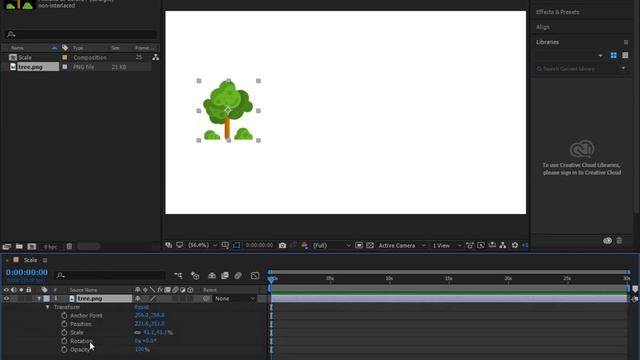Image resolution: width=640 pixels, height=360 pixels.
Task: Enable the Scale property stopwatch
Action: [x=64, y=333]
